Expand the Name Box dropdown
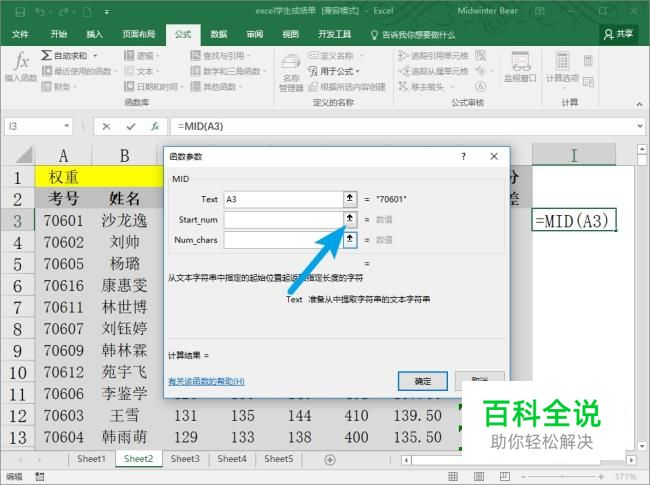 (x=66, y=126)
